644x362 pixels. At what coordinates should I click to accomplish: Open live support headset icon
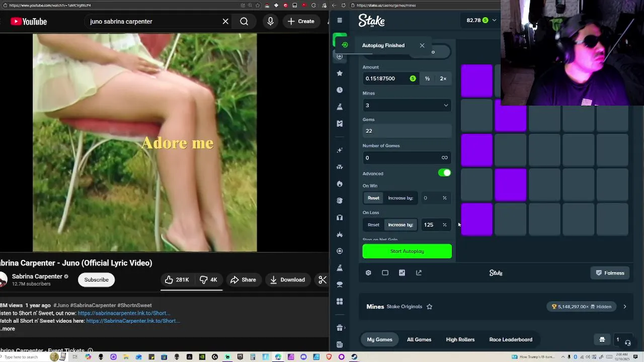627,342
